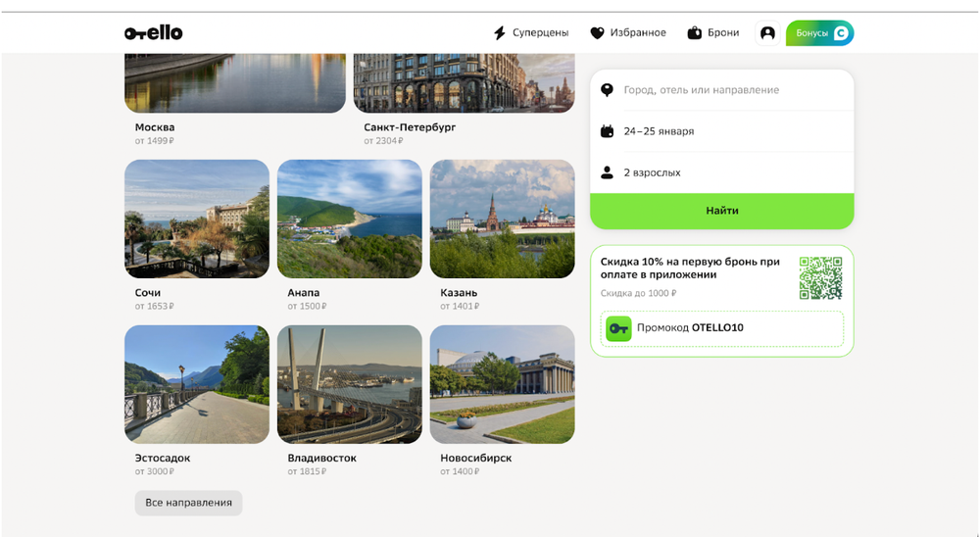Copy promo code OTELLO10 box
This screenshot has height=537, width=980.
pyautogui.click(x=722, y=328)
